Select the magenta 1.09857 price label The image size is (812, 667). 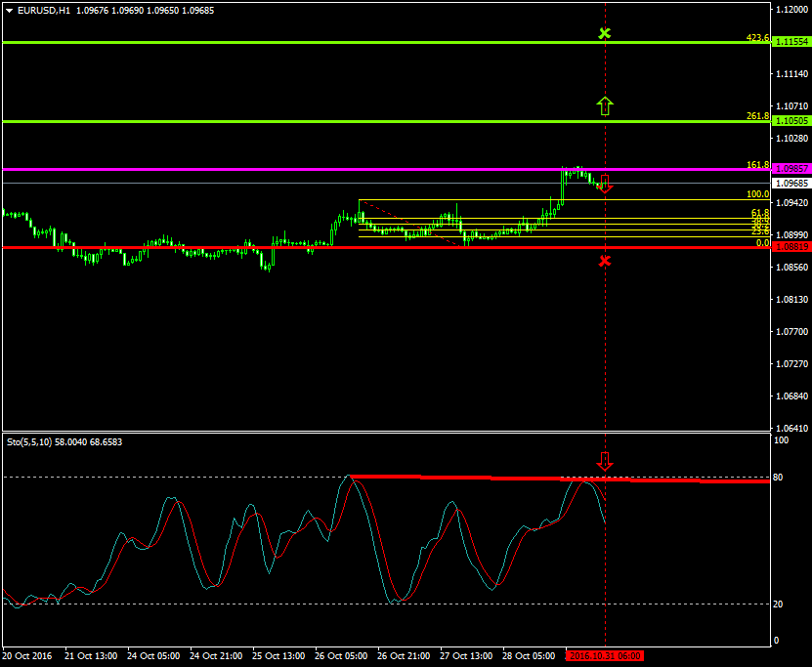tap(791, 169)
